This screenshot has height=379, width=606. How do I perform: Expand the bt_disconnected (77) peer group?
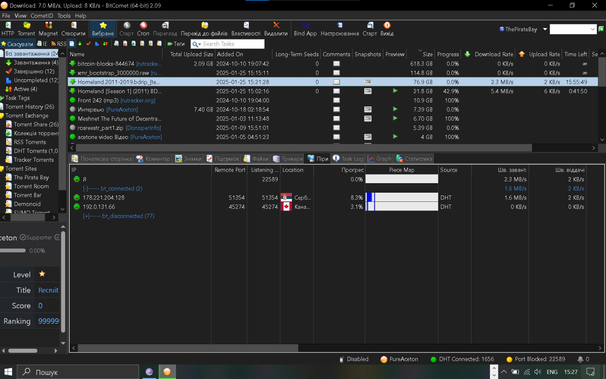[85, 216]
